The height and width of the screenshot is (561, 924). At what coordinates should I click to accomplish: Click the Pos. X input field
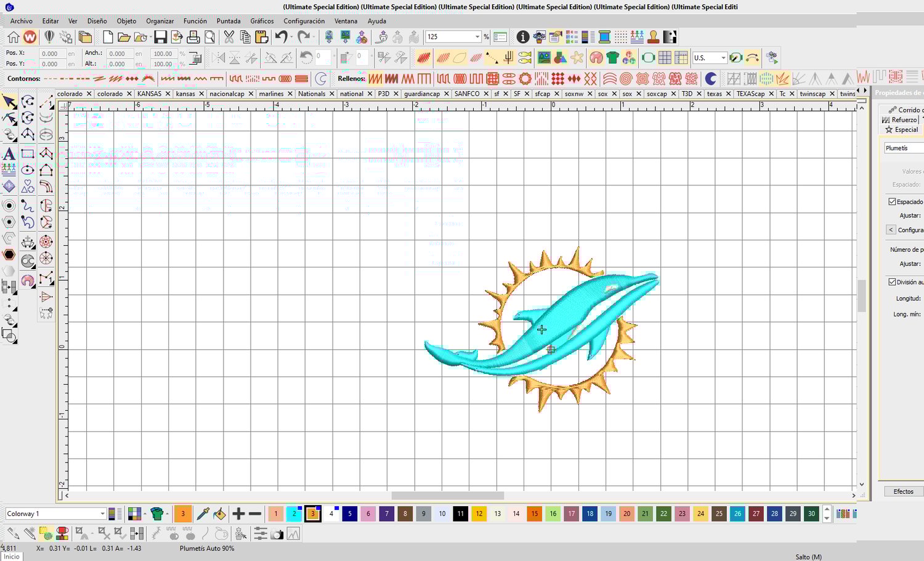tap(52, 54)
